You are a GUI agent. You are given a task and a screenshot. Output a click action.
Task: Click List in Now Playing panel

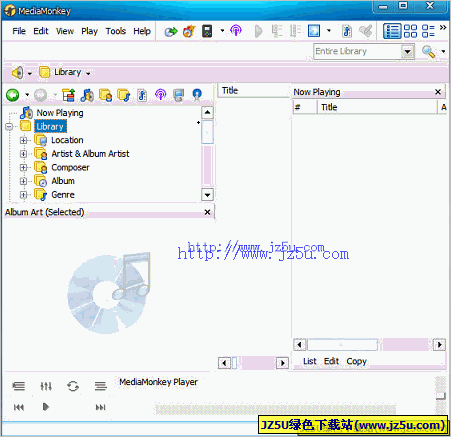310,361
